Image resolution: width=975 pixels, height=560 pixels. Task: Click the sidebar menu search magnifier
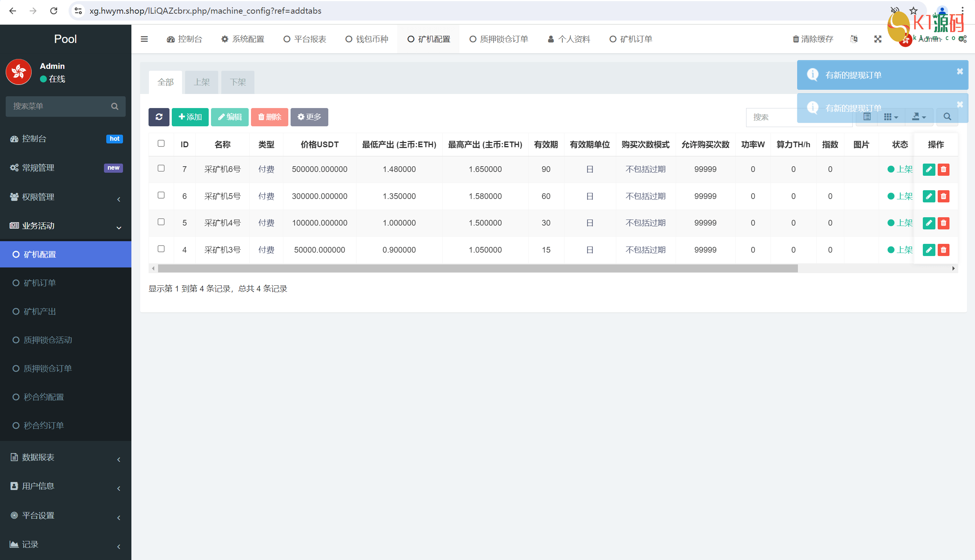(x=115, y=107)
